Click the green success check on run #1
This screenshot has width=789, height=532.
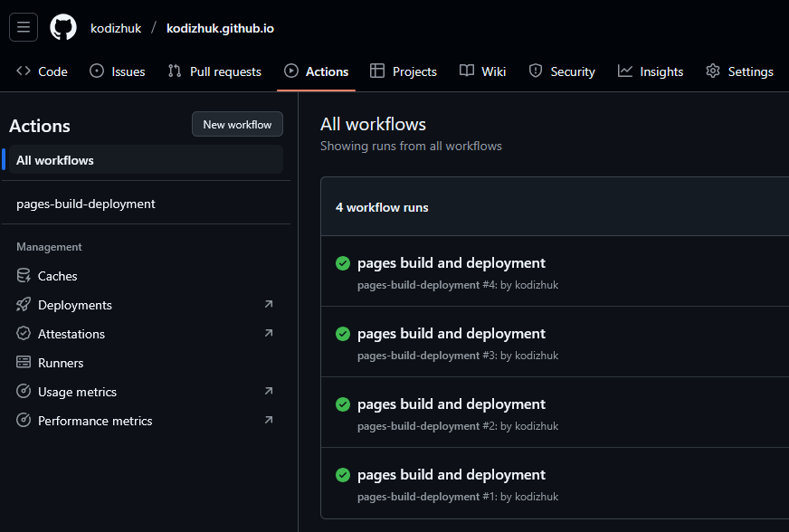[x=342, y=475]
